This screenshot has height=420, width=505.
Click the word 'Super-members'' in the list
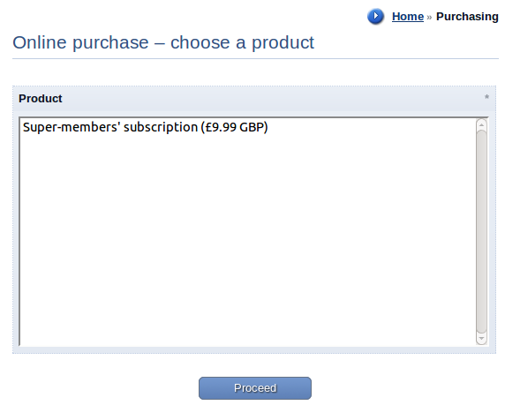click(72, 127)
